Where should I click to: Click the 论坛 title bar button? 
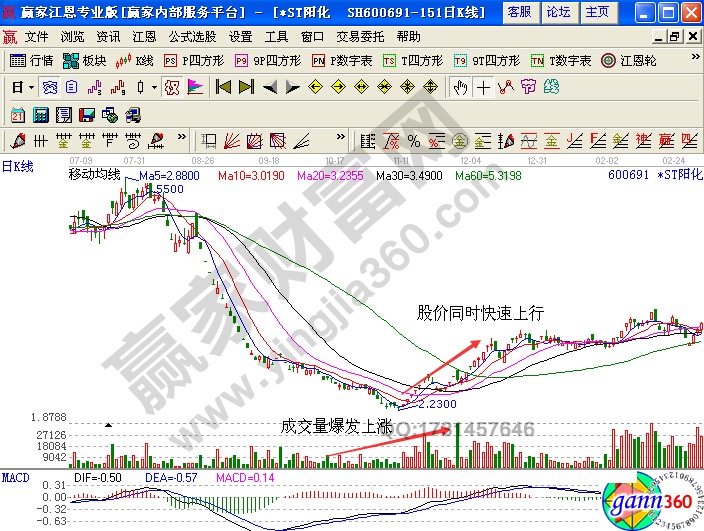[559, 12]
